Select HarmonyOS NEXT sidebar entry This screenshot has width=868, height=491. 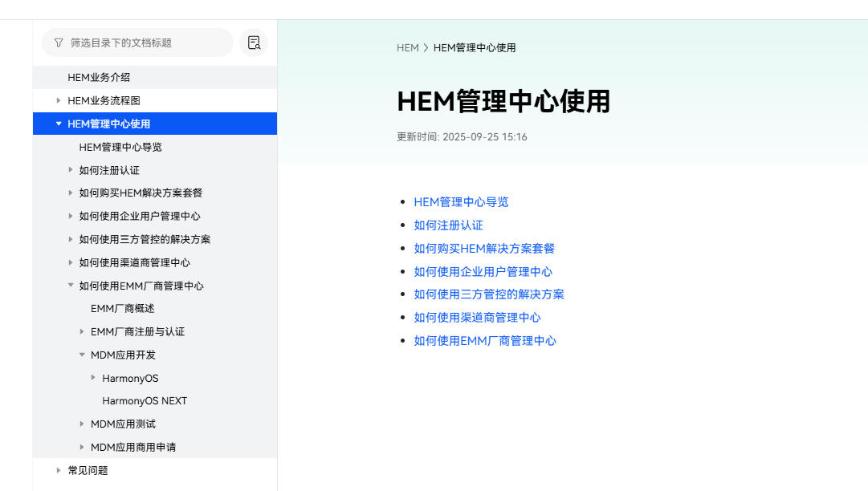145,401
